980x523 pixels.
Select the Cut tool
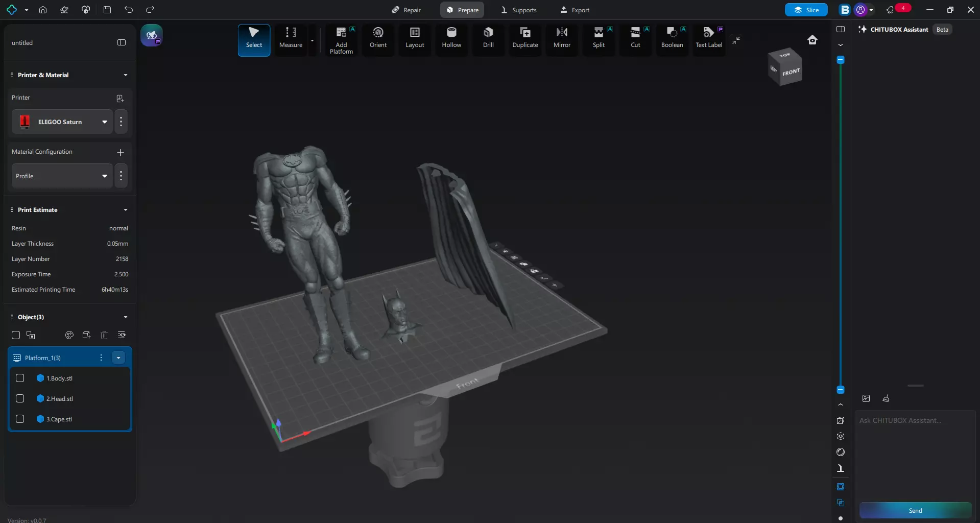click(635, 40)
